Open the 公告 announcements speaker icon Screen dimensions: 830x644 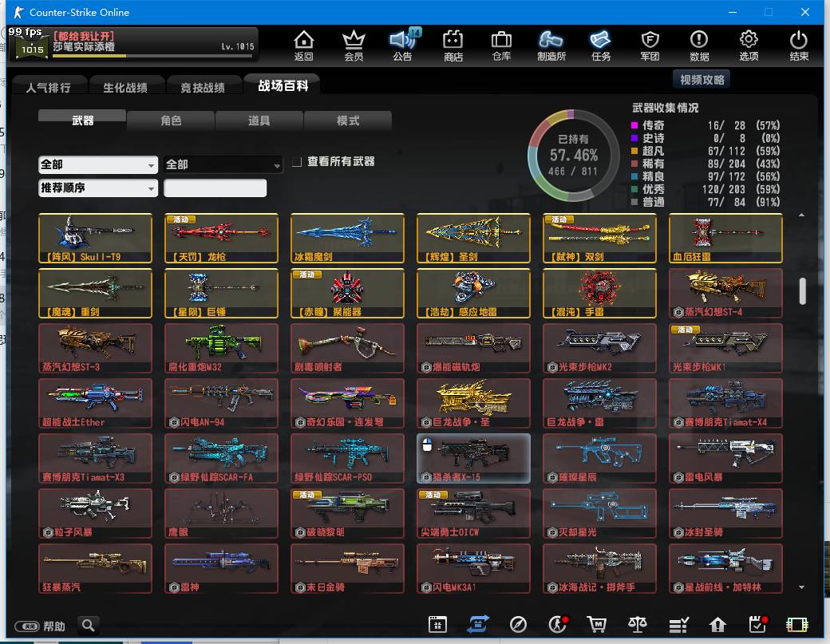click(x=403, y=45)
